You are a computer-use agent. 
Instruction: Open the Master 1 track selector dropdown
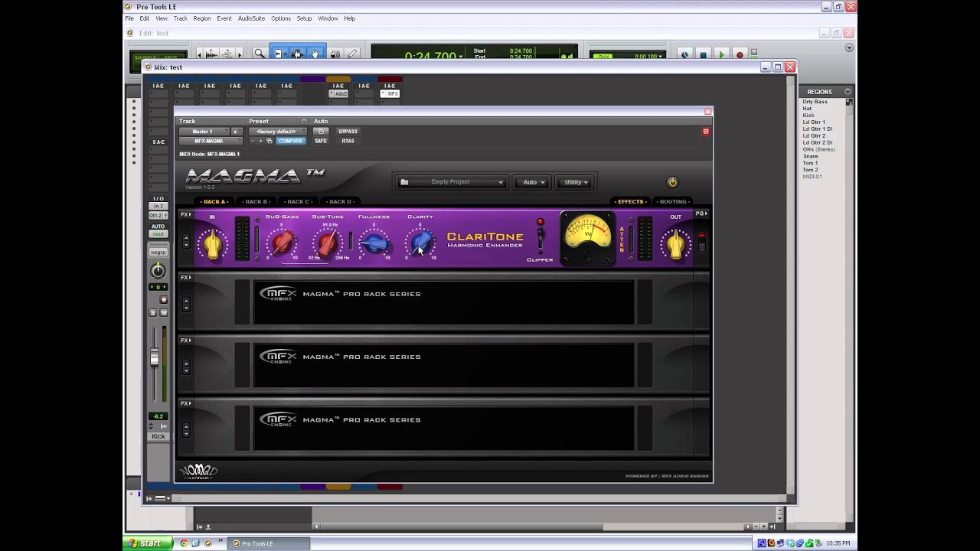(204, 132)
